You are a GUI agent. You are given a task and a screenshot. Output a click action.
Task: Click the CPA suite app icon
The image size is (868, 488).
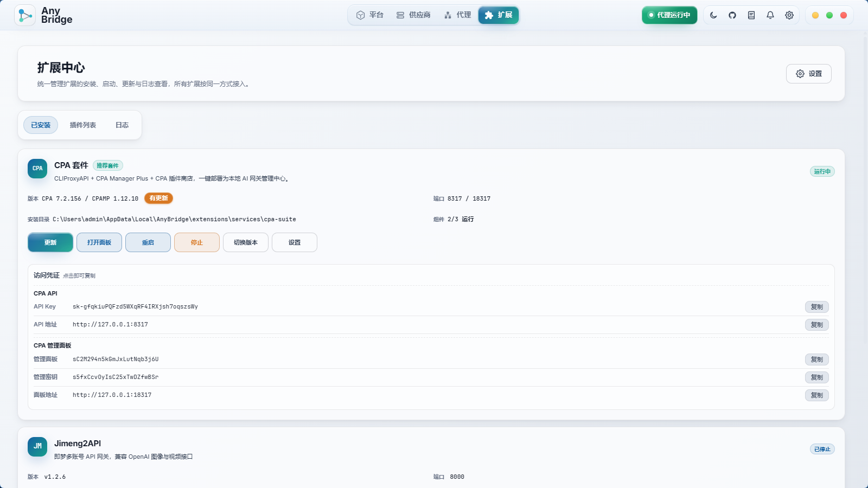click(x=37, y=169)
